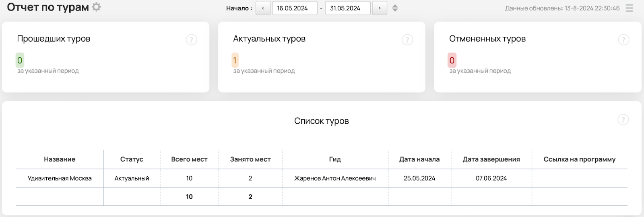Show help for Актуальных туров card

point(407,40)
